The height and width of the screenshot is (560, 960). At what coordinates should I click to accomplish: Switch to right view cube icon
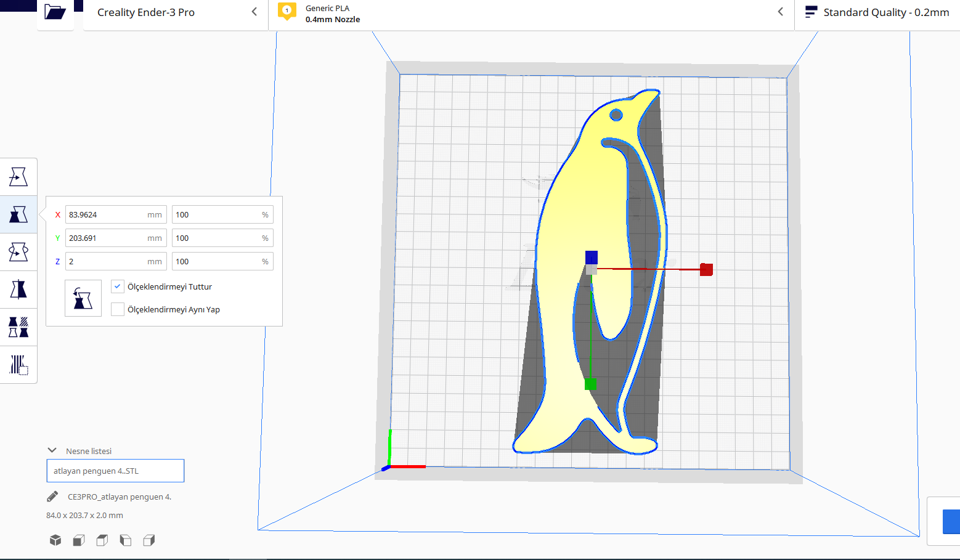point(149,540)
